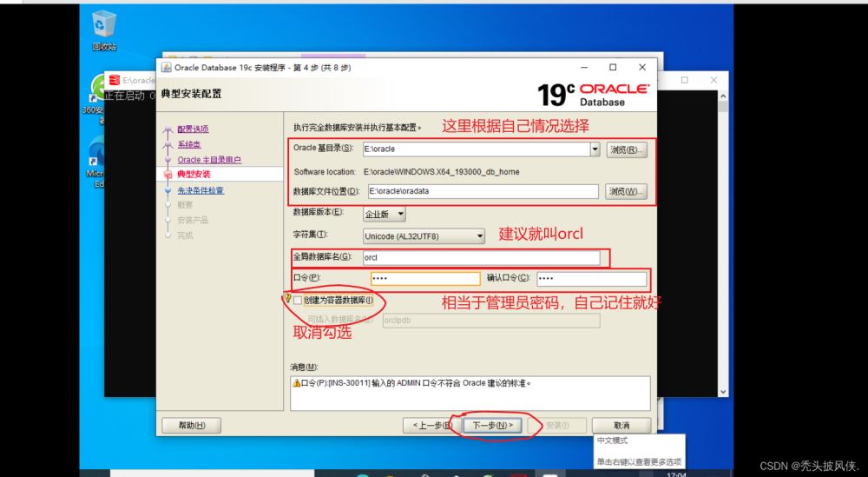The height and width of the screenshot is (477, 868).
Task: Click the red Oracle icon in background window
Action: (114, 80)
